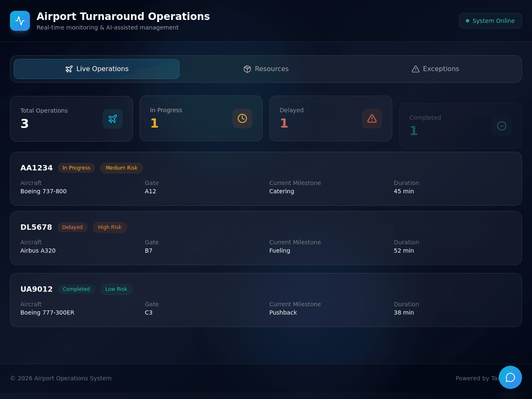Click Boeing 777-300ER aircraft value
The height and width of the screenshot is (399, 532).
[47, 313]
